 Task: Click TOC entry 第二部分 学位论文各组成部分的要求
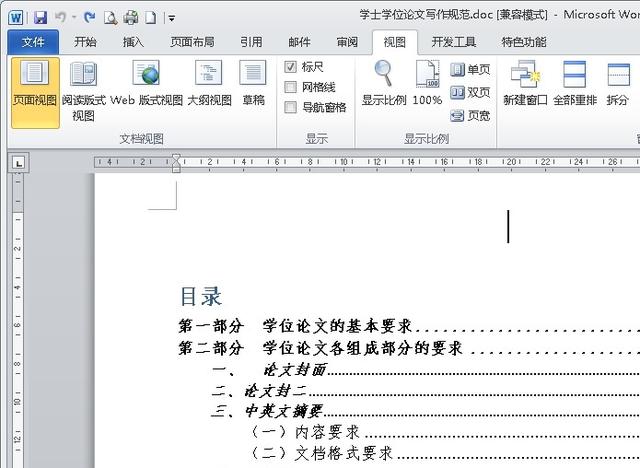(320, 348)
